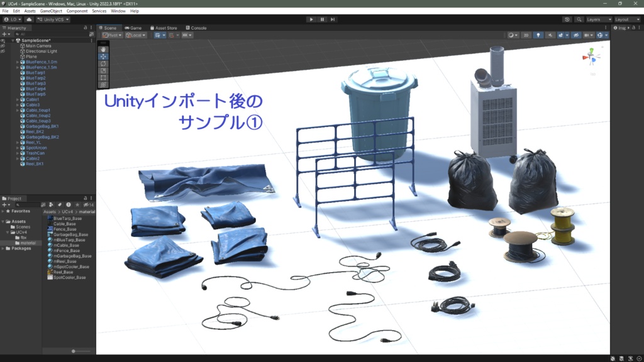Switch to the Game tab

pos(133,28)
